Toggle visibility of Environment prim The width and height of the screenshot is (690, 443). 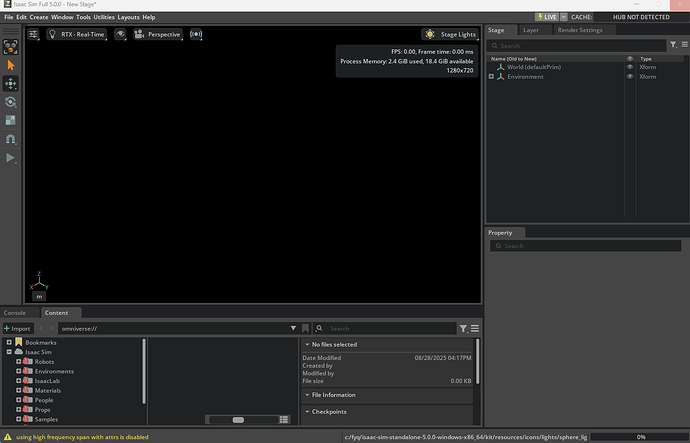(630, 77)
